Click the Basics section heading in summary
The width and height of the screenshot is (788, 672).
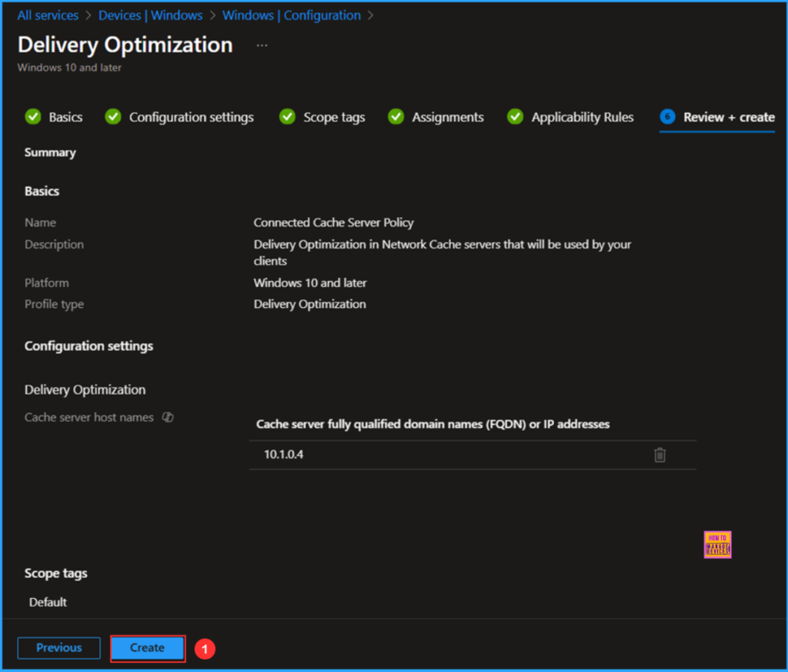(42, 191)
